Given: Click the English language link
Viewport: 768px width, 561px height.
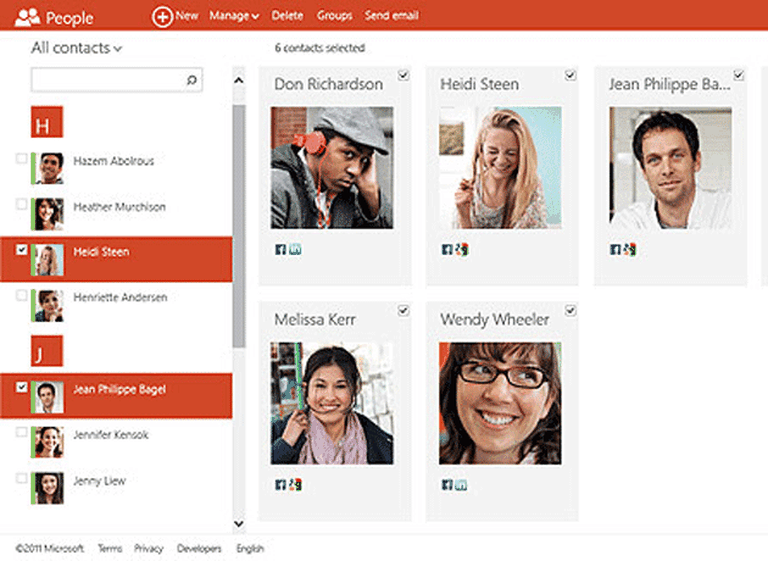Looking at the screenshot, I should (250, 548).
